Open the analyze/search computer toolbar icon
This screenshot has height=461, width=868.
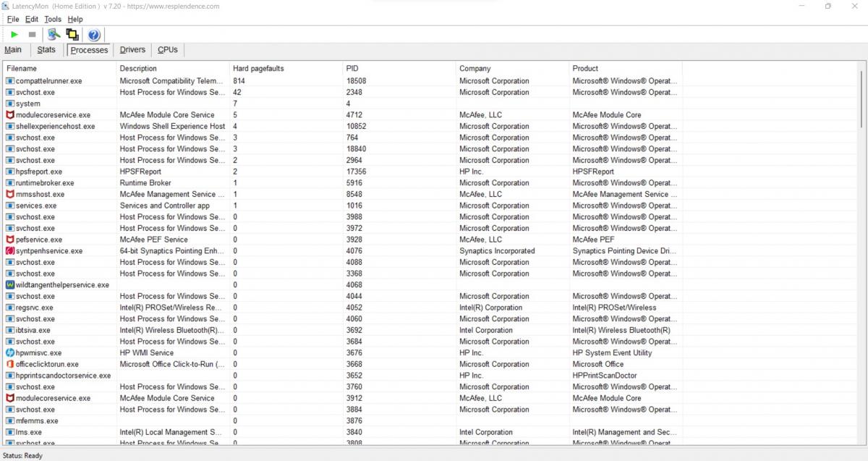point(54,34)
